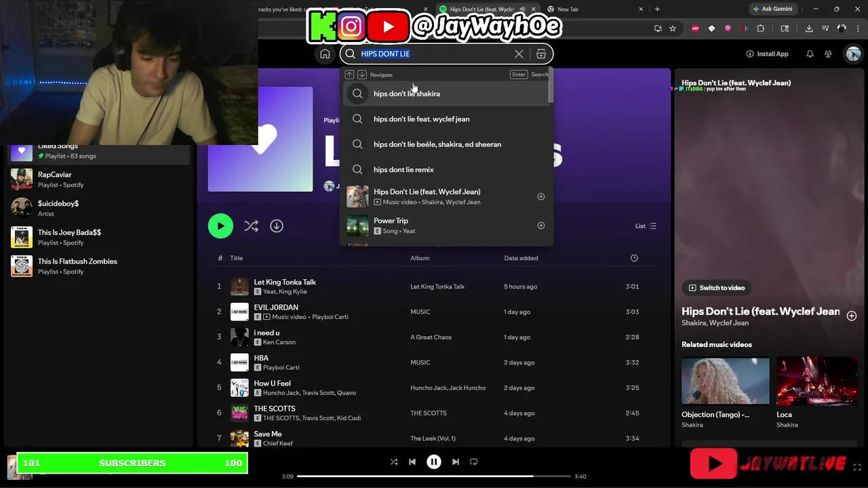Screen dimensions: 868x488
Task: Sort tracks by the Title column header
Action: [236, 258]
